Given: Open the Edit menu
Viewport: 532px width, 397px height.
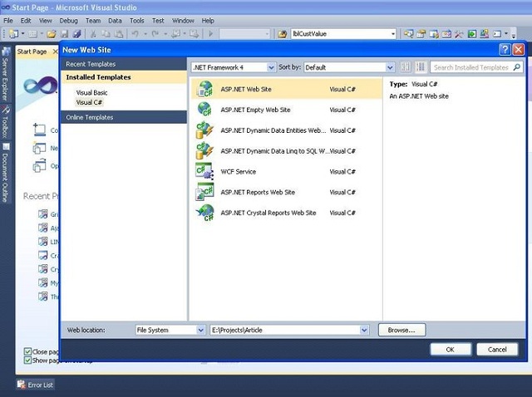Looking at the screenshot, I should pyautogui.click(x=26, y=21).
